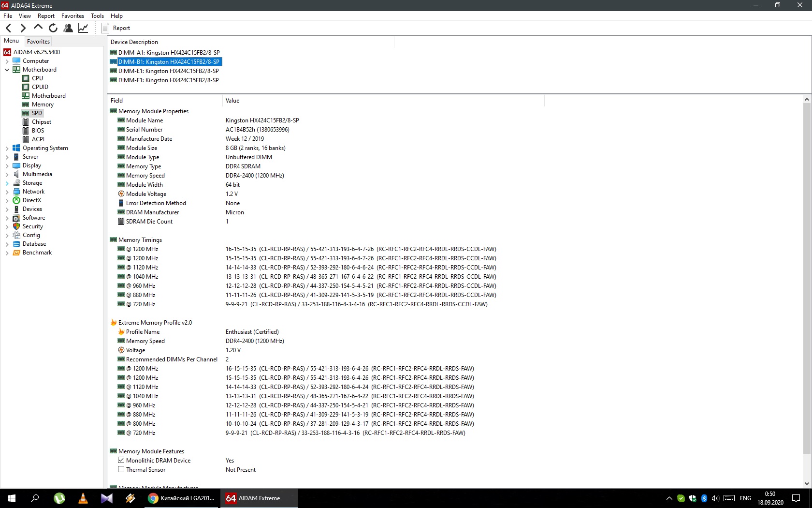Open Windows search from the taskbar
Image resolution: width=812 pixels, height=508 pixels.
pyautogui.click(x=35, y=498)
